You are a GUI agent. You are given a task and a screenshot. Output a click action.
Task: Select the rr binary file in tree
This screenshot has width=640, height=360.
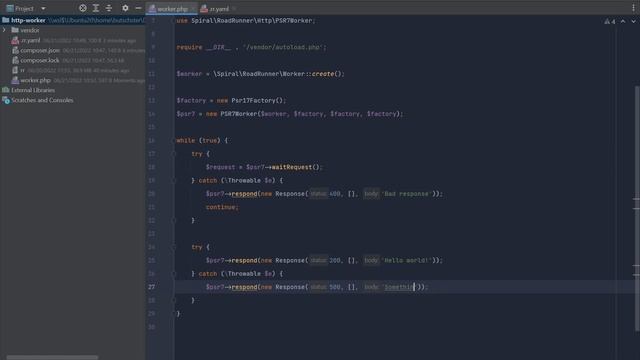22,70
